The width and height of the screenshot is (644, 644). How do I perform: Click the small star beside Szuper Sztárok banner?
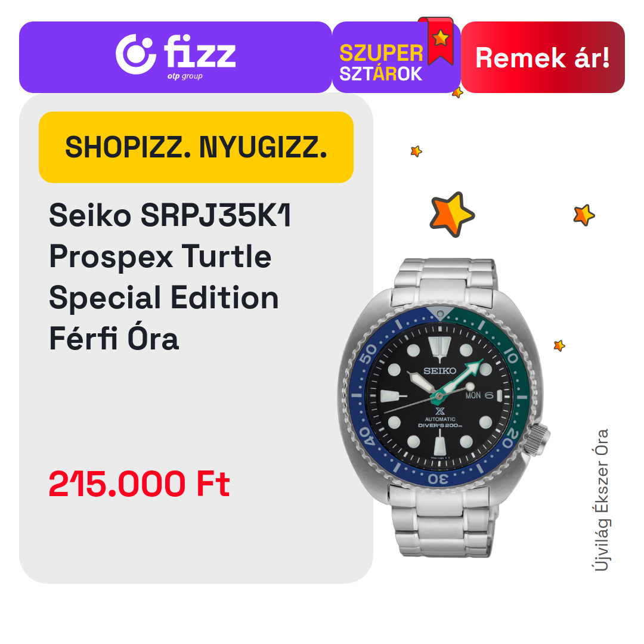[457, 92]
